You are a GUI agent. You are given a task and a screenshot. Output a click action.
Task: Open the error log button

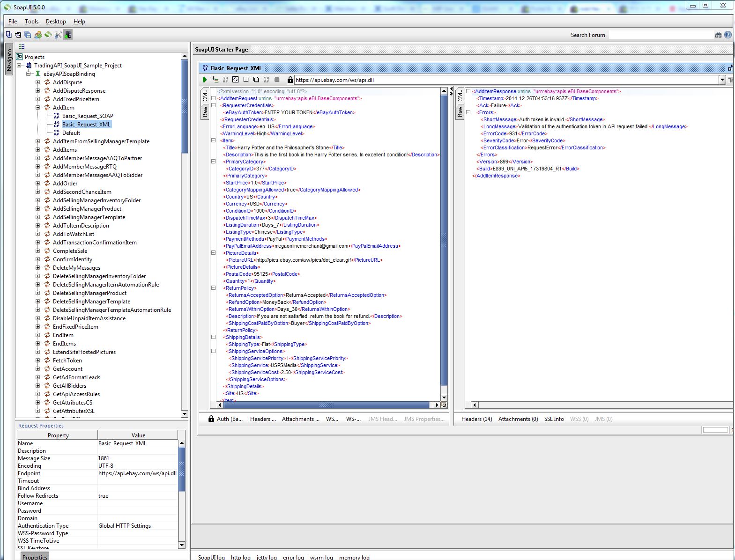coord(293,557)
